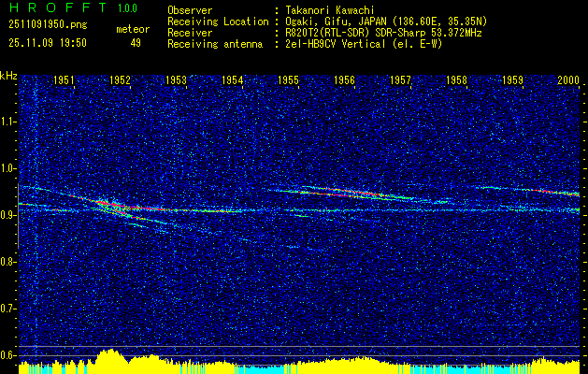The height and width of the screenshot is (374, 588).
Task: Click the 1953 time marker
Action: [177, 79]
